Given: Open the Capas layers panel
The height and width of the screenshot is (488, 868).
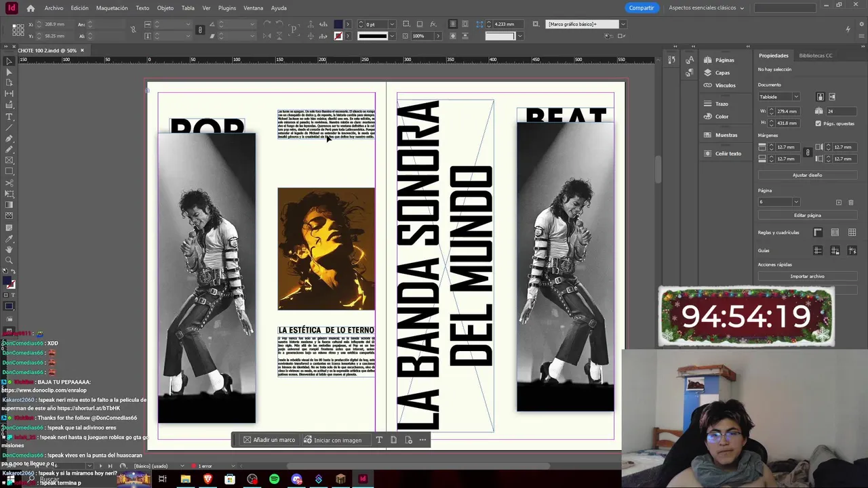Looking at the screenshot, I should point(722,73).
